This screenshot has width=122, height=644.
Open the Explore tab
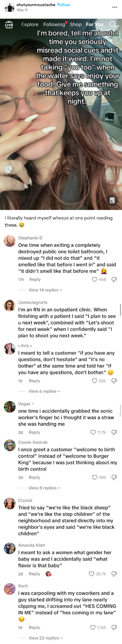[30, 24]
